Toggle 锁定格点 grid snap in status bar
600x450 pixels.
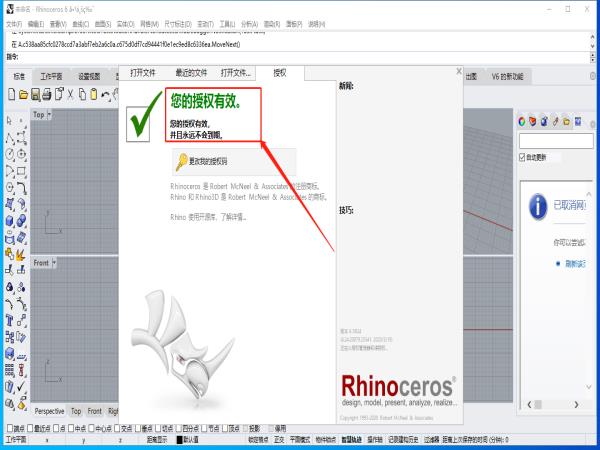pyautogui.click(x=258, y=440)
